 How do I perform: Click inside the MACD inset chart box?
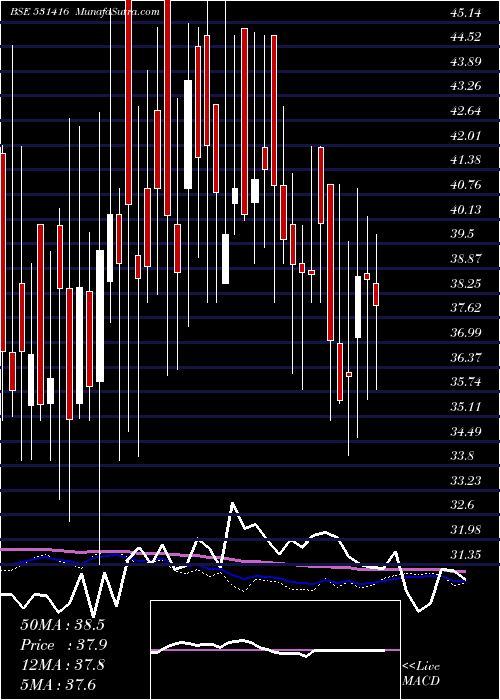coord(275,650)
